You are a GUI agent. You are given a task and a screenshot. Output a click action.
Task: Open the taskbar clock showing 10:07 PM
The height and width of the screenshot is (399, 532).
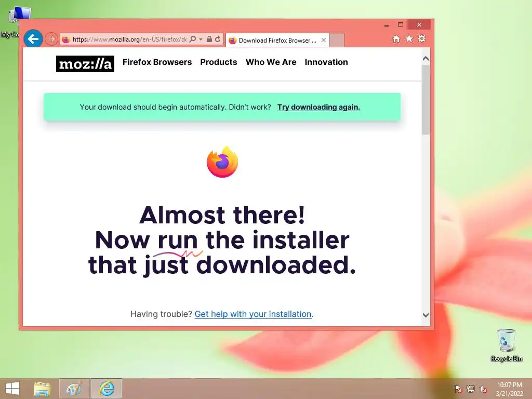tap(510, 389)
